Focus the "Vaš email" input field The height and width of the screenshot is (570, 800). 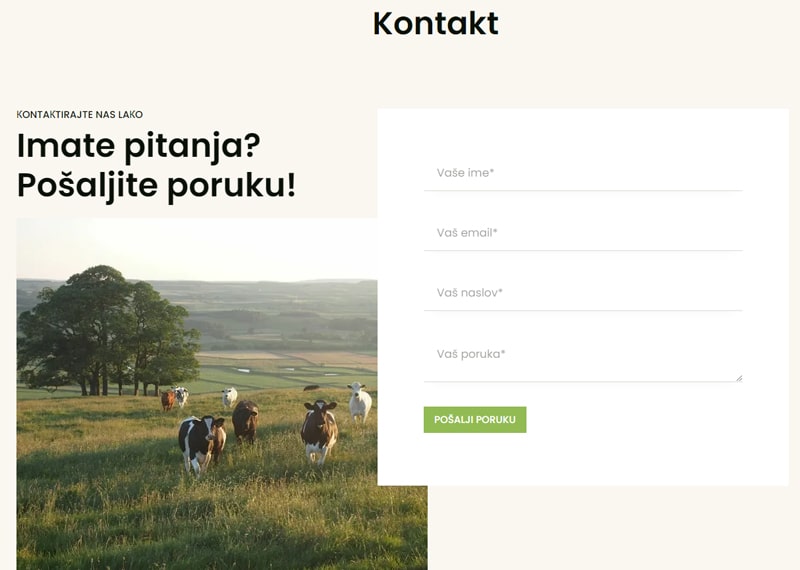pyautogui.click(x=583, y=233)
